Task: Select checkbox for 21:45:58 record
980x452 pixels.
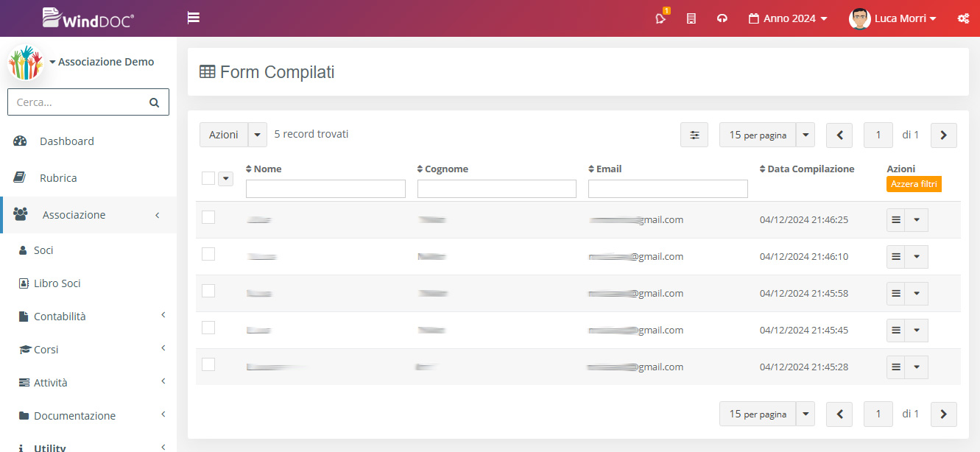Action: pos(208,291)
